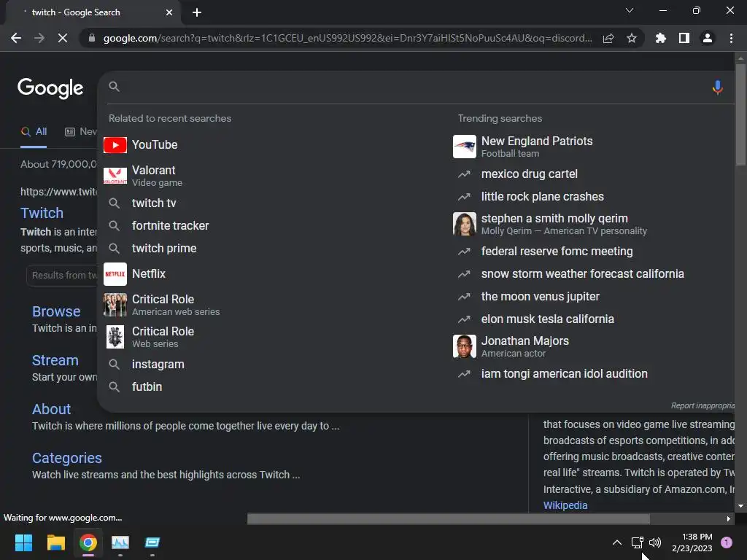This screenshot has height=560, width=747.
Task: Open the volume tray icon
Action: pos(655,542)
